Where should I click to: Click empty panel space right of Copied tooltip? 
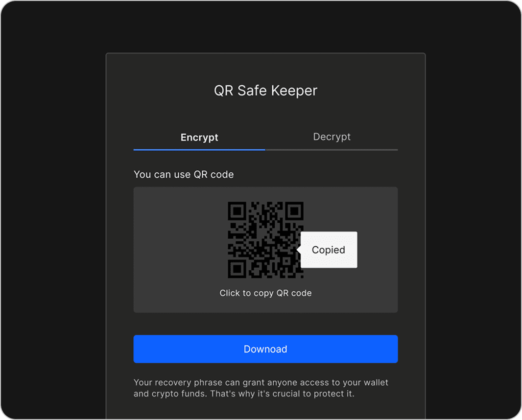tap(378, 250)
